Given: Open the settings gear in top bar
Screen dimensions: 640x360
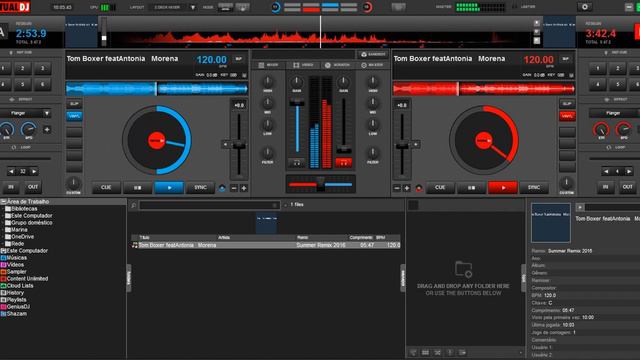Looking at the screenshot, I should (x=584, y=7).
